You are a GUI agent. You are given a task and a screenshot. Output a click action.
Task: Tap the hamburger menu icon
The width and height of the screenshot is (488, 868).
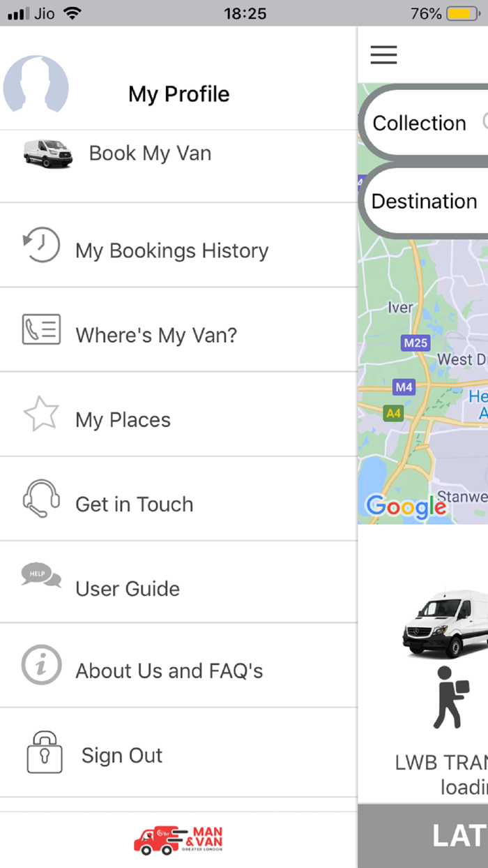point(383,54)
